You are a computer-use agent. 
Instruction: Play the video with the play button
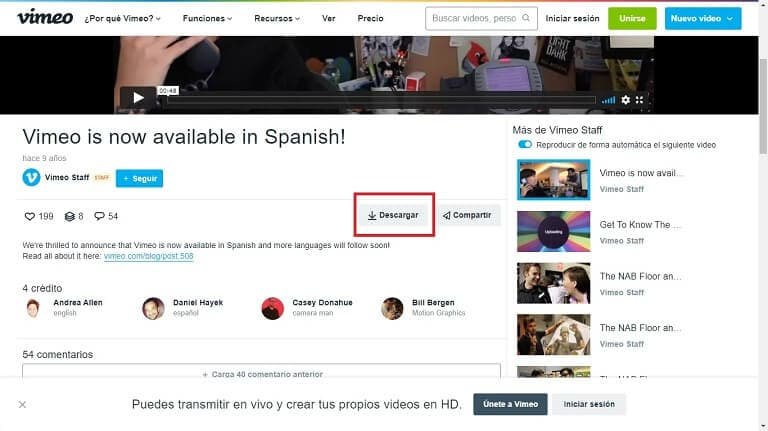pos(138,98)
